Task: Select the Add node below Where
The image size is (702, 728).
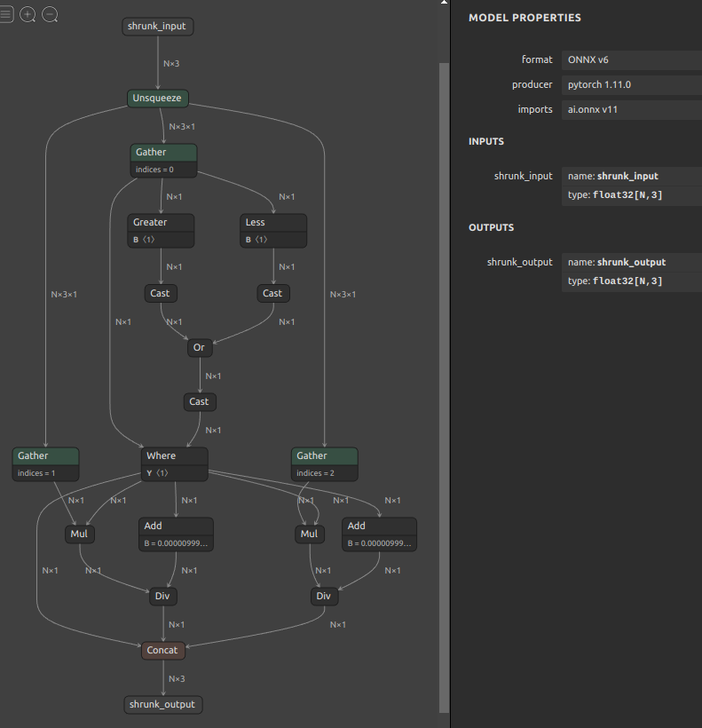Action: [176, 534]
